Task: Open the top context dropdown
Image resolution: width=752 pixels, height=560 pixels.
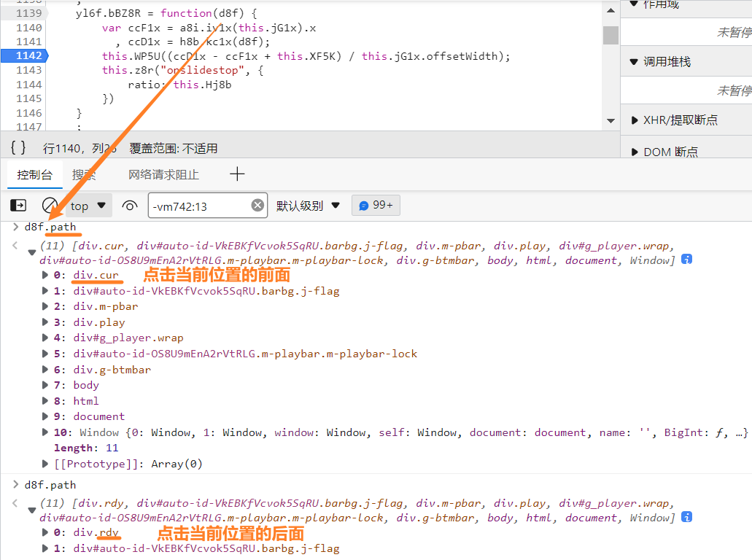Action: click(x=88, y=206)
